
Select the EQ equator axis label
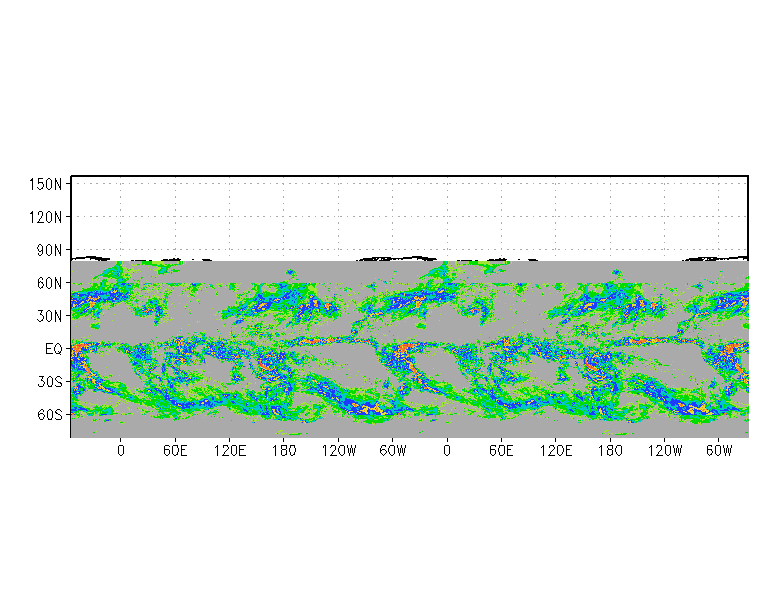pos(54,349)
